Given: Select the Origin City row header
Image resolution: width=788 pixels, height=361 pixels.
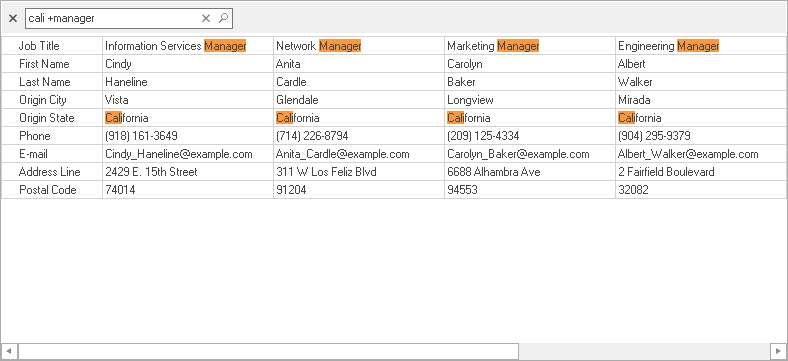Looking at the screenshot, I should point(52,100).
